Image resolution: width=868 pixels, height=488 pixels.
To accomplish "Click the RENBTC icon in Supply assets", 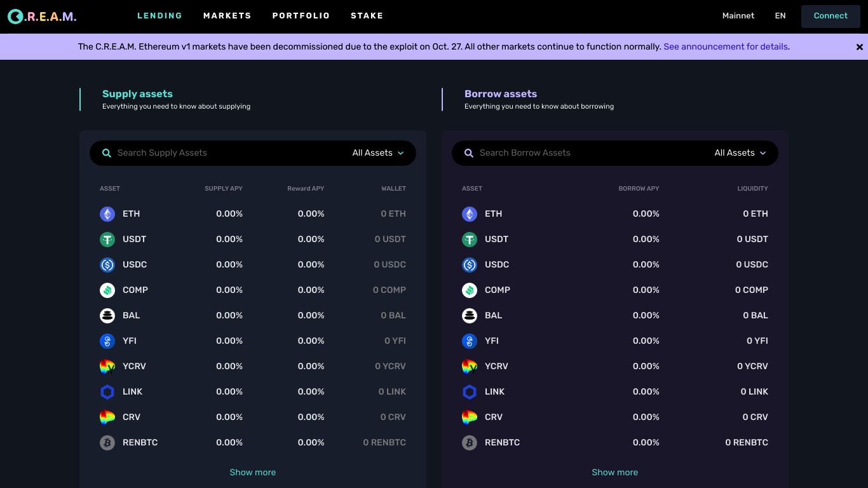I will pyautogui.click(x=107, y=443).
